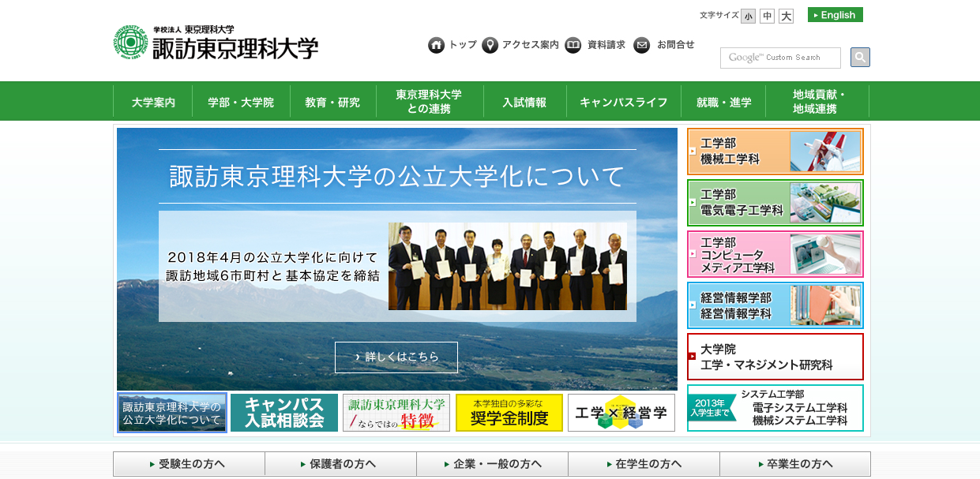Open the 地域貢献・地域連携 menu
This screenshot has width=980, height=479.
[x=819, y=102]
